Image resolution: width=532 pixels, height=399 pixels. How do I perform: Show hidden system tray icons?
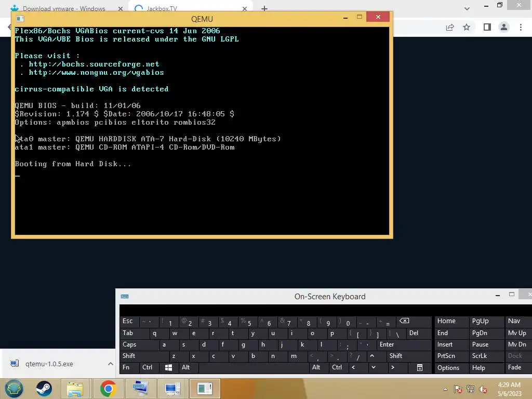click(x=445, y=389)
